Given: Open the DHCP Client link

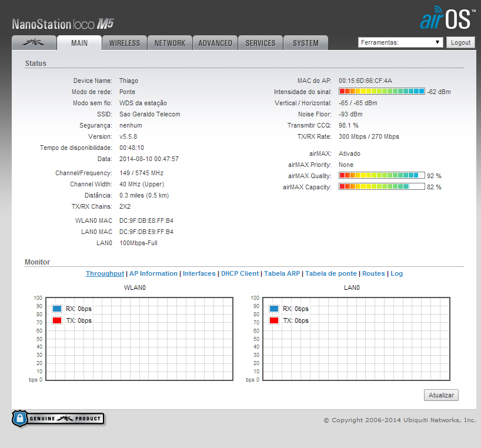Looking at the screenshot, I should [x=240, y=273].
